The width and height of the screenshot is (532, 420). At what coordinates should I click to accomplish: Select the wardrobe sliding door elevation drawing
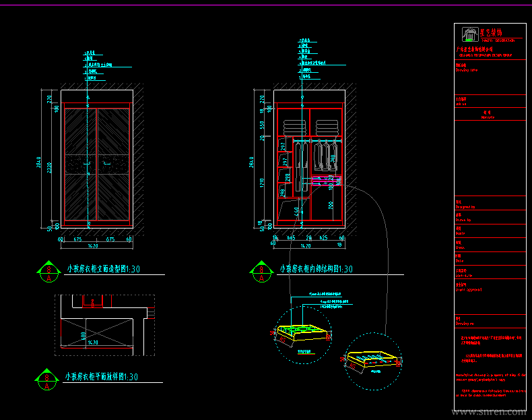tap(97, 164)
